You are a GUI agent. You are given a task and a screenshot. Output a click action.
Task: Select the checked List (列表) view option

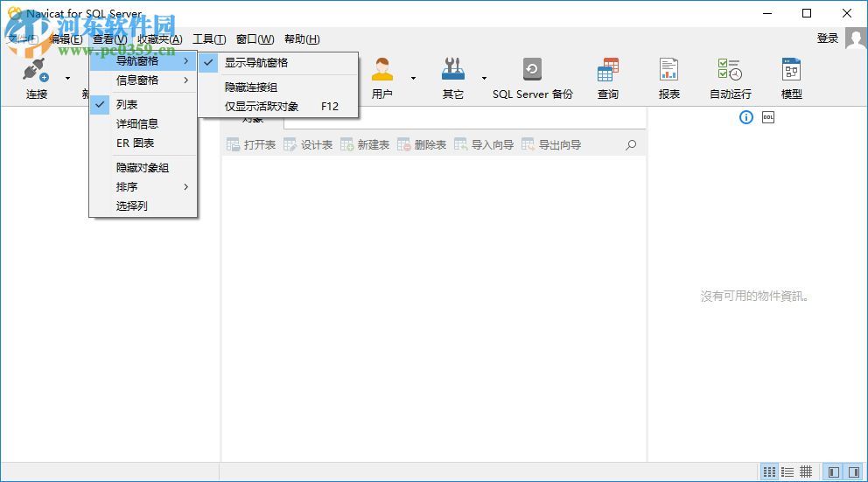[x=143, y=104]
